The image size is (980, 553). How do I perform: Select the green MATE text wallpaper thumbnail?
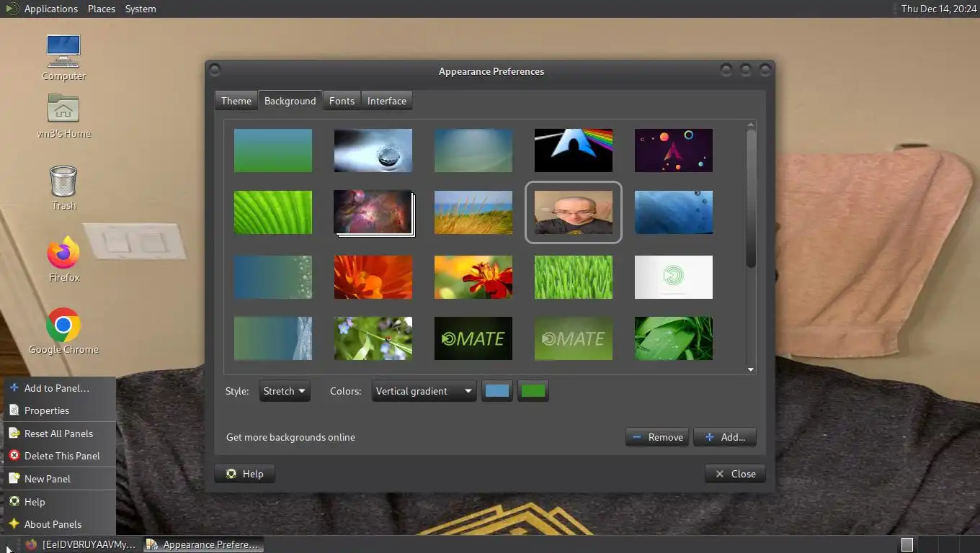(574, 338)
